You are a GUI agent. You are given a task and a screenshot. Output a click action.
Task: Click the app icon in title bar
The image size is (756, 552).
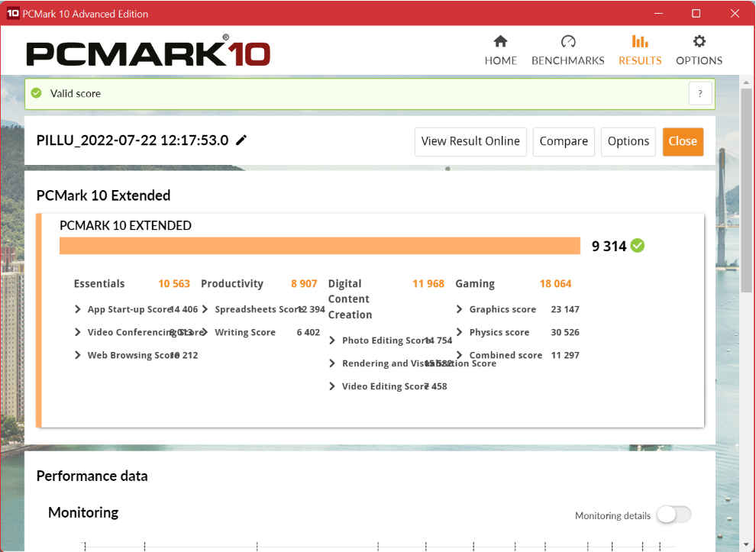pos(12,13)
